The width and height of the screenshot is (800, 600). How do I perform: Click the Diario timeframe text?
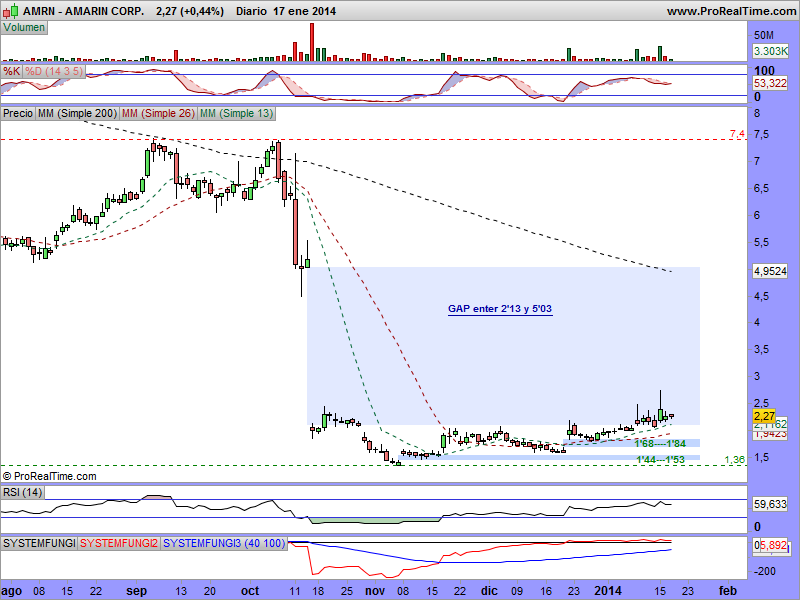(x=252, y=11)
